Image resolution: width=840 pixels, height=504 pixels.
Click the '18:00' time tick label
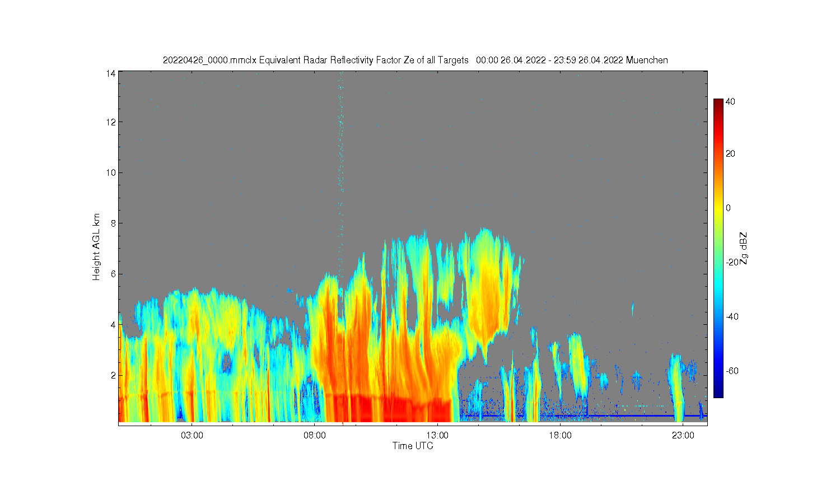pyautogui.click(x=560, y=435)
